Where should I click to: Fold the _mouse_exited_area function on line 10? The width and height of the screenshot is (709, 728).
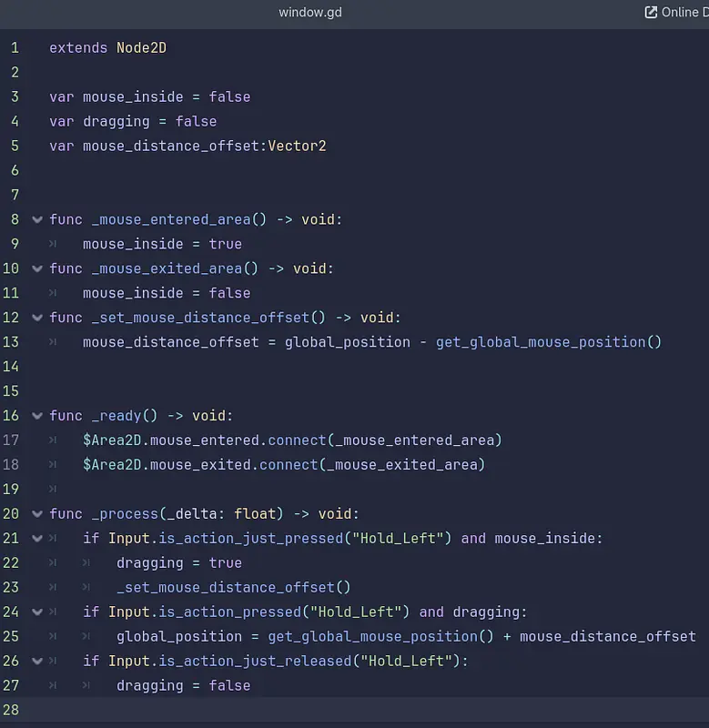pyautogui.click(x=37, y=268)
